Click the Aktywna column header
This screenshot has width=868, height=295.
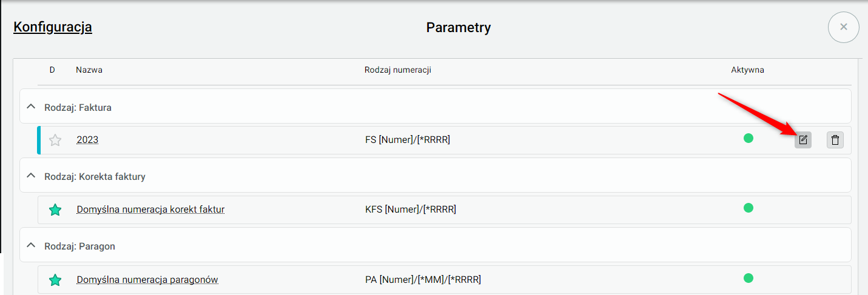tap(747, 70)
